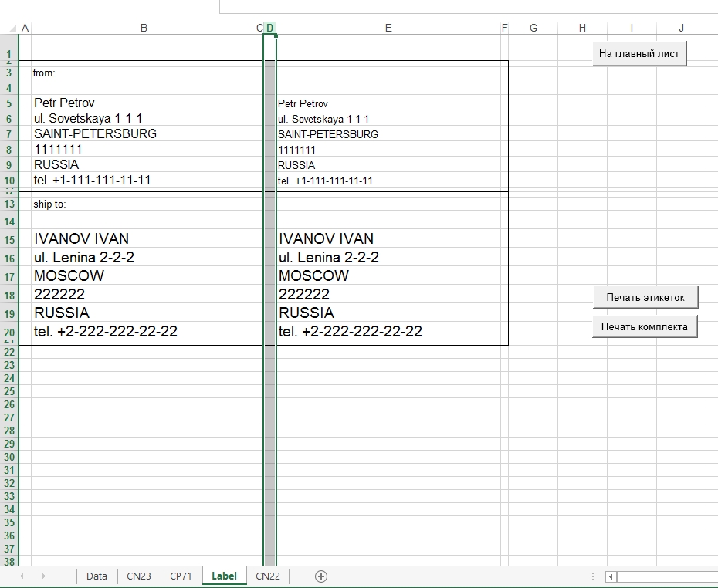Click the next sheet navigation arrow
The height and width of the screenshot is (588, 718).
[43, 576]
